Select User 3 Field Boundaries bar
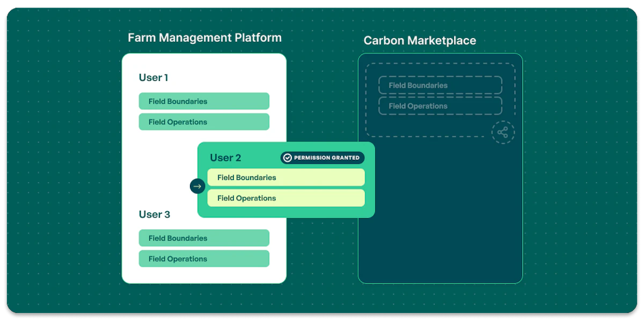This screenshot has width=644, height=321. (204, 238)
